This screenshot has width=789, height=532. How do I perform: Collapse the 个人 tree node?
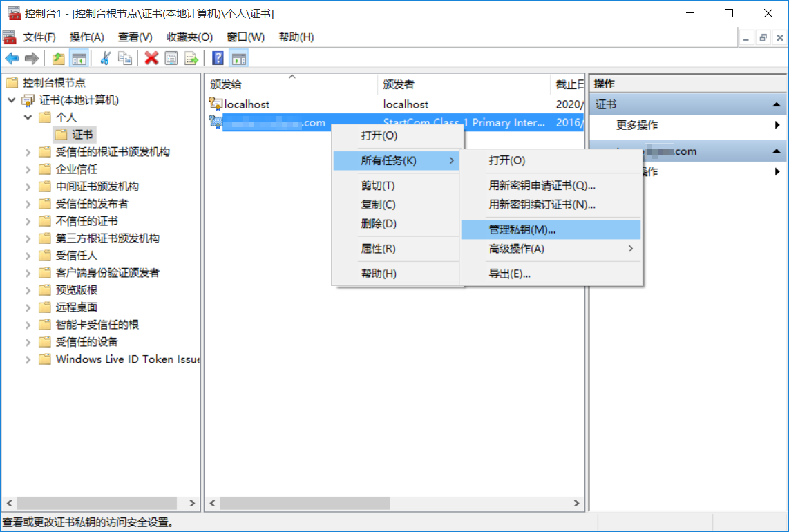pos(28,117)
